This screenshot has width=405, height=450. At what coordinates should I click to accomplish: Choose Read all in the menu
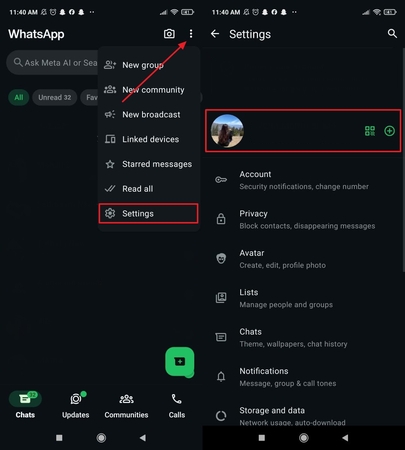(x=149, y=189)
